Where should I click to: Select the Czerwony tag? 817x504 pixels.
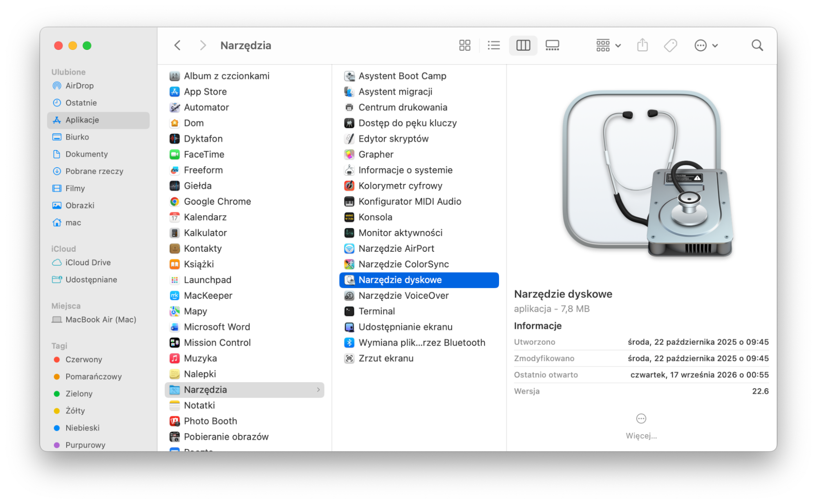pyautogui.click(x=98, y=360)
